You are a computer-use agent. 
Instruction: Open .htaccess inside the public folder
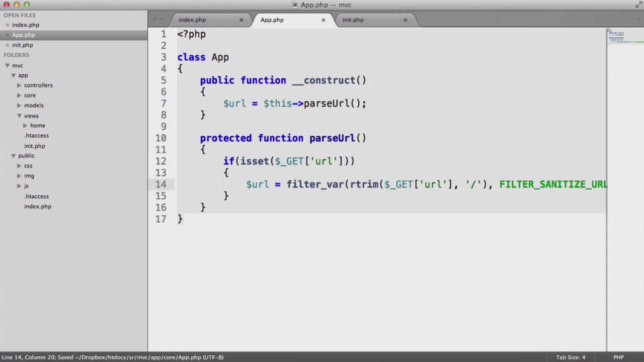[36, 197]
